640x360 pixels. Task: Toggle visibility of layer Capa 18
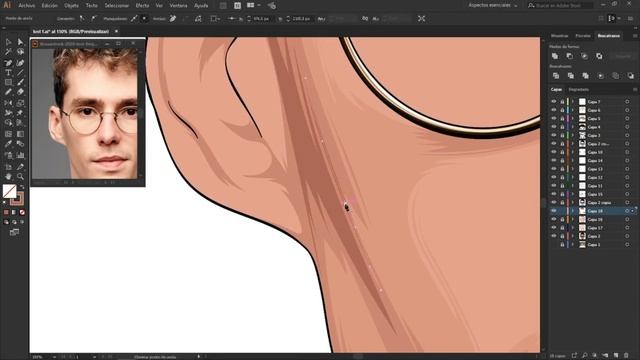click(x=554, y=211)
